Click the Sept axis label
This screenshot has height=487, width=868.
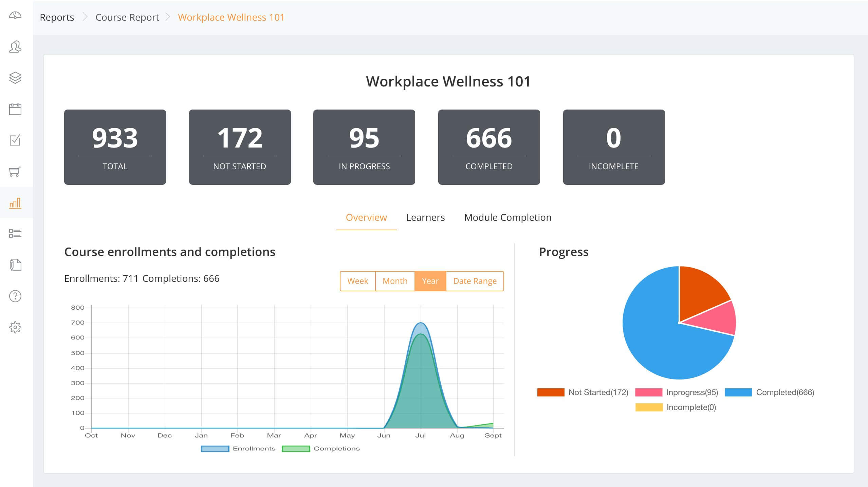(493, 435)
